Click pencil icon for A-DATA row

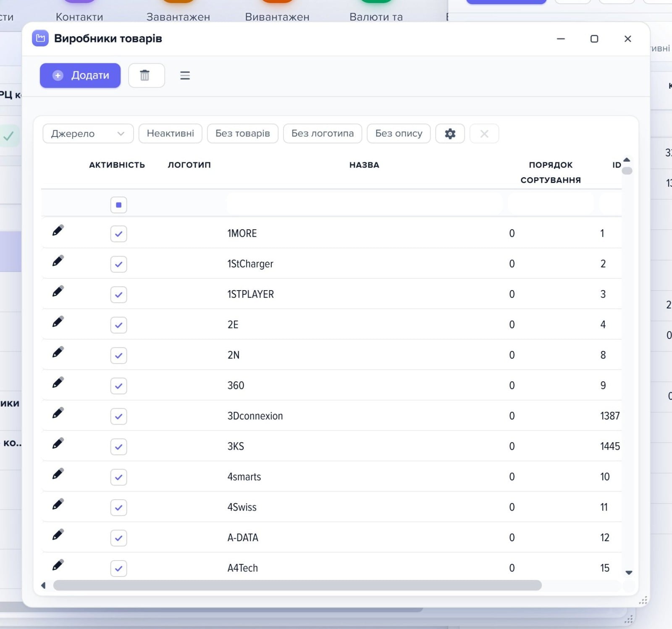tap(58, 535)
